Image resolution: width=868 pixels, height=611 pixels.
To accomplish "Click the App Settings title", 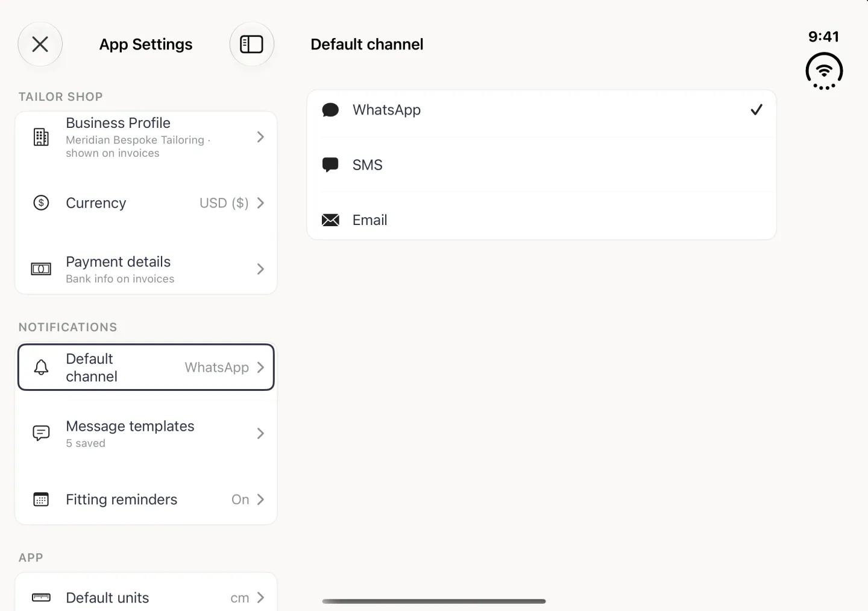I will pyautogui.click(x=146, y=44).
